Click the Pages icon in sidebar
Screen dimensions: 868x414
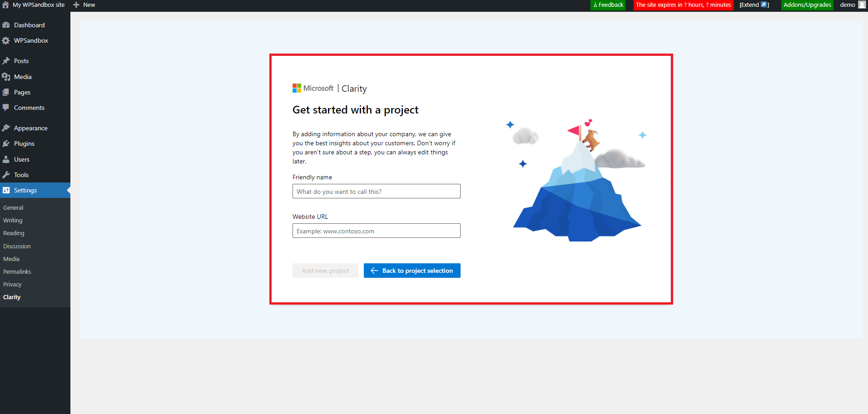point(6,92)
